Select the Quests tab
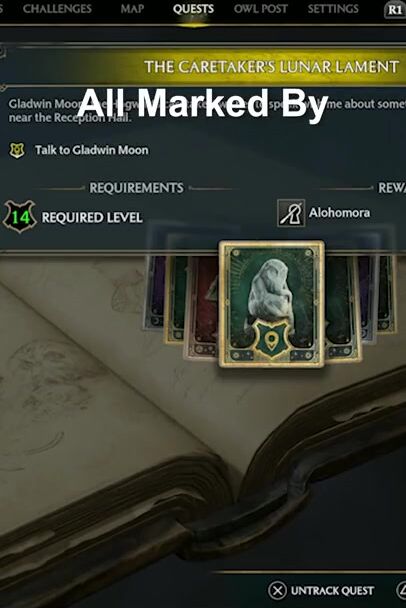The width and height of the screenshot is (406, 608). pos(193,9)
